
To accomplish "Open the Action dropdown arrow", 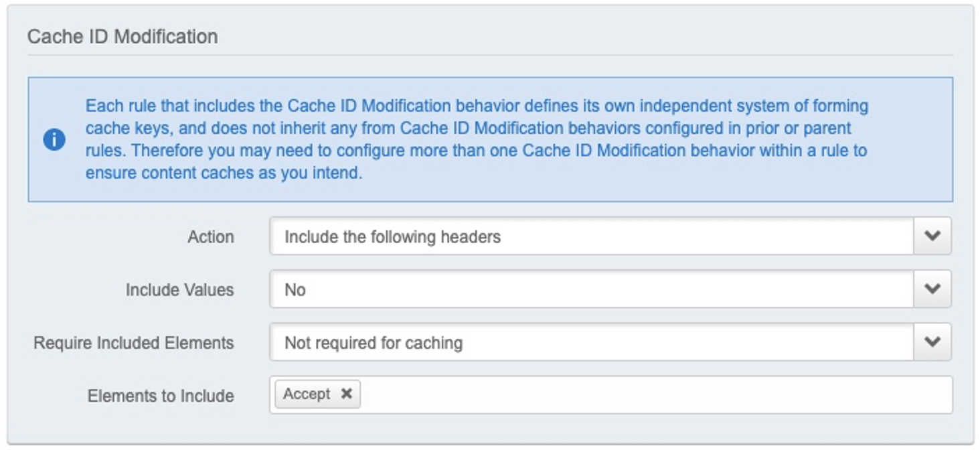I will coord(932,236).
